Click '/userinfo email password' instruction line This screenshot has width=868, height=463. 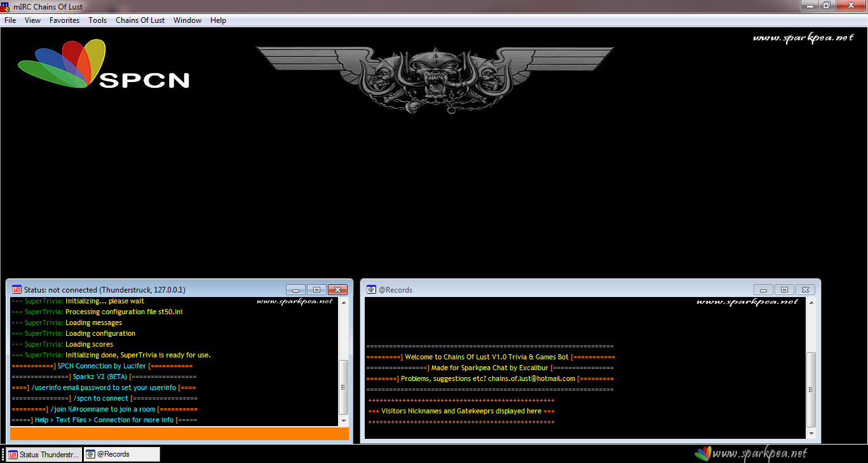(104, 387)
